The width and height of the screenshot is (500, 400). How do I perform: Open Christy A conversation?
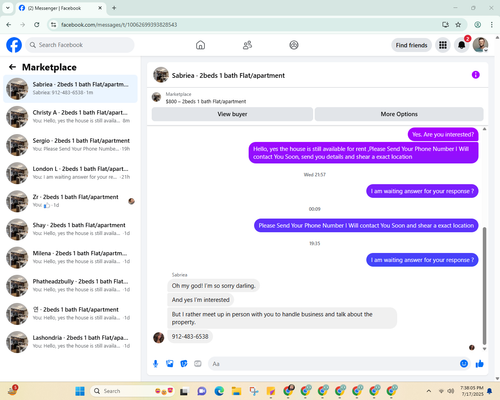click(x=70, y=117)
